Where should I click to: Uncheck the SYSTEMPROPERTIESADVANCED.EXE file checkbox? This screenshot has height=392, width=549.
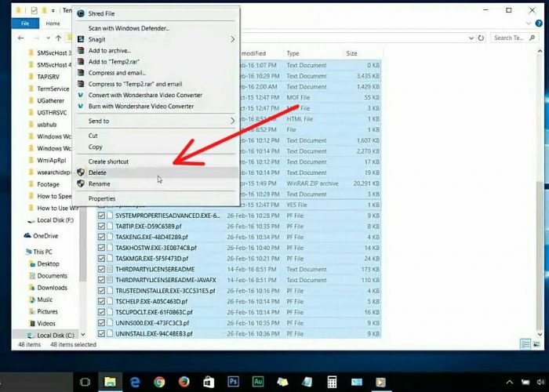point(101,216)
